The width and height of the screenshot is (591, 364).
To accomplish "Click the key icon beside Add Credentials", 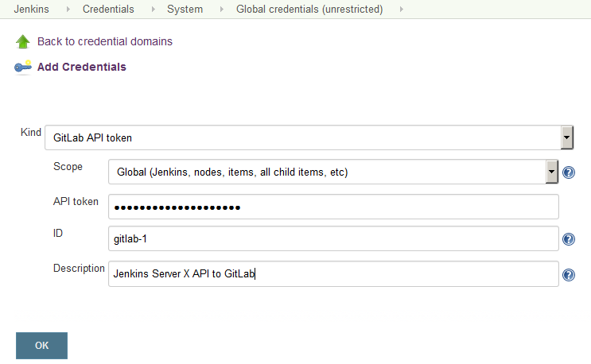I will (x=22, y=67).
